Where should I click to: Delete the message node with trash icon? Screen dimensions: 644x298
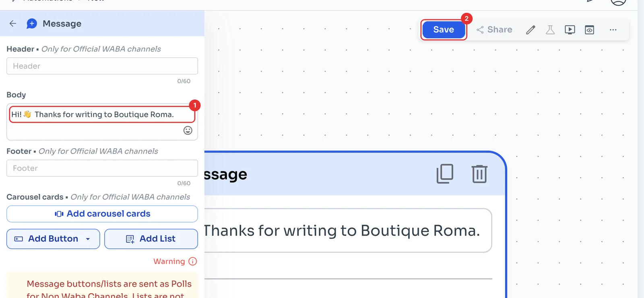click(x=479, y=174)
